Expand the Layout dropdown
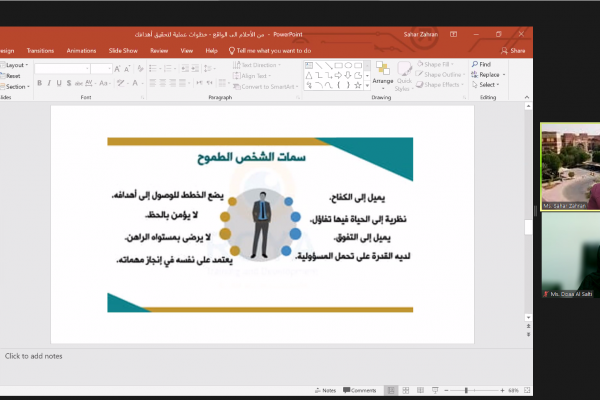Image resolution: width=600 pixels, height=400 pixels. (14, 64)
